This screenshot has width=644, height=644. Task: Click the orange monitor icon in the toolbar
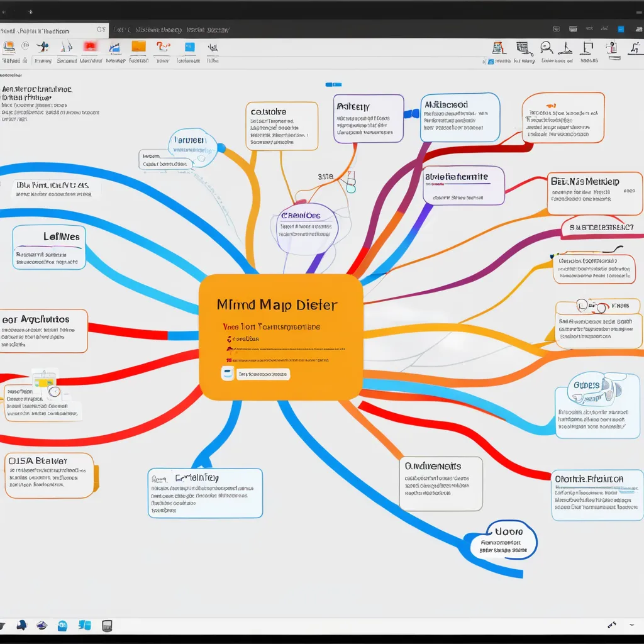coord(9,47)
